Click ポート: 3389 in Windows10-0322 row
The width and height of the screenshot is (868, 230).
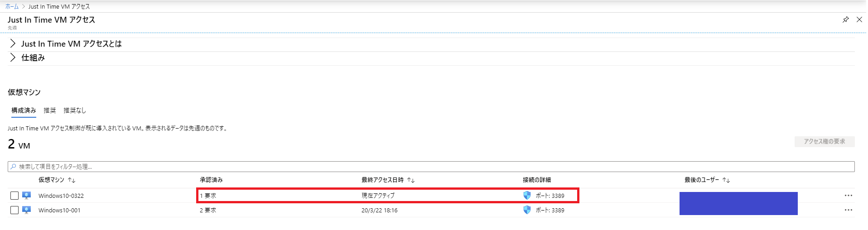click(x=550, y=196)
